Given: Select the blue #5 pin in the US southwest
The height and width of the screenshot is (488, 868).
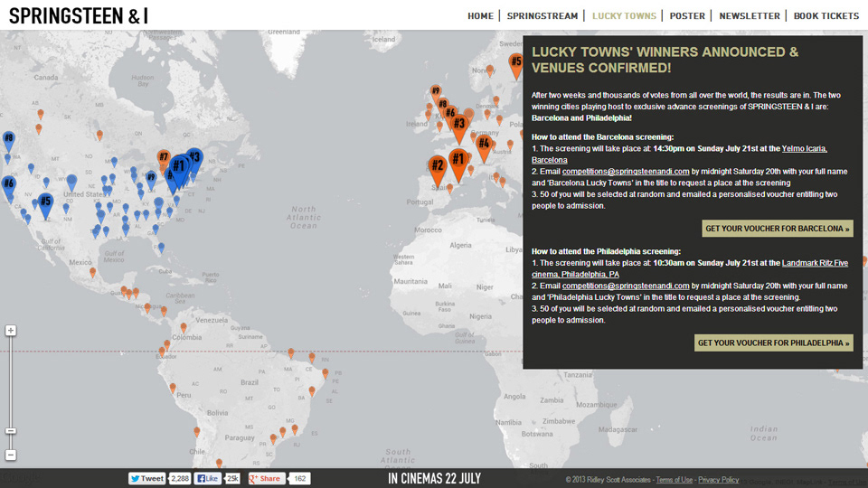Looking at the screenshot, I should coord(45,205).
